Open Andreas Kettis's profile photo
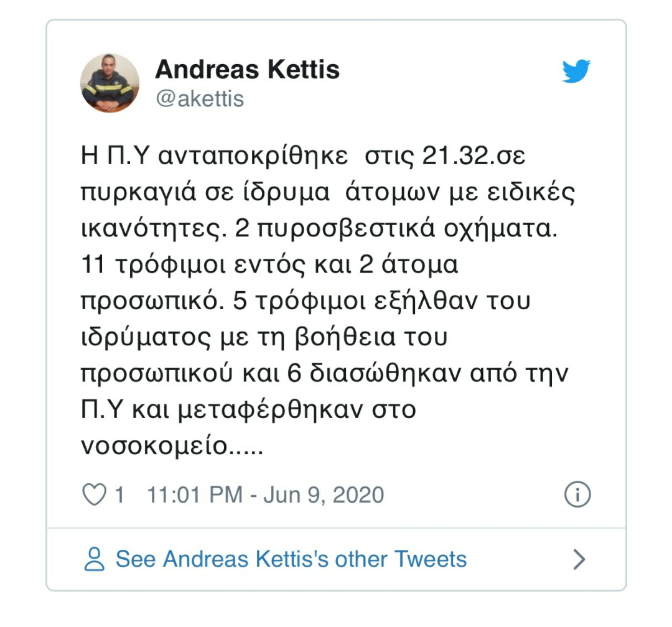Image resolution: width=672 pixels, height=627 pixels. 110,83
